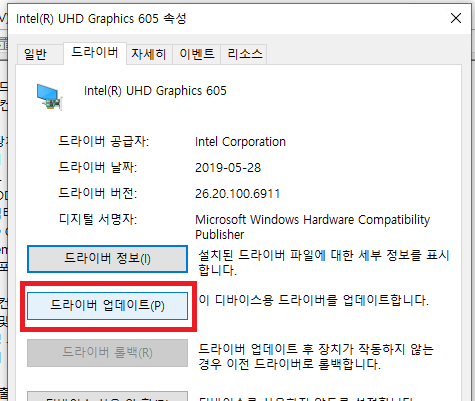Select the provider value Intel Corporation
475x401 pixels.
point(240,142)
